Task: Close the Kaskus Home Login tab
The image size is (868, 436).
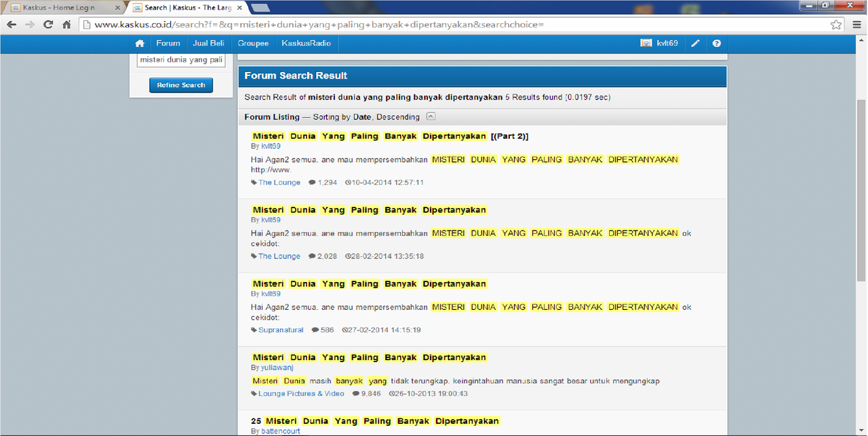Action: tap(117, 7)
